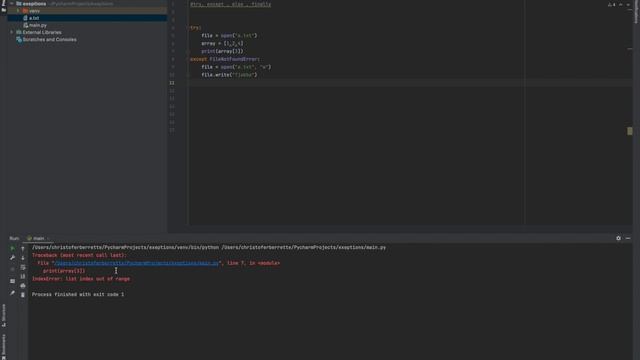The height and width of the screenshot is (360, 640).
Task: Rerun main with the green play icon
Action: pyautogui.click(x=12, y=248)
